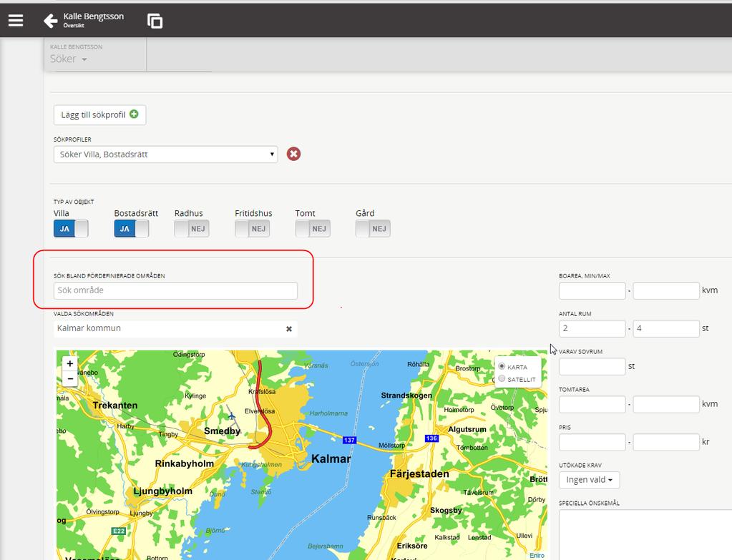Toggle the Villa switch

(71, 229)
